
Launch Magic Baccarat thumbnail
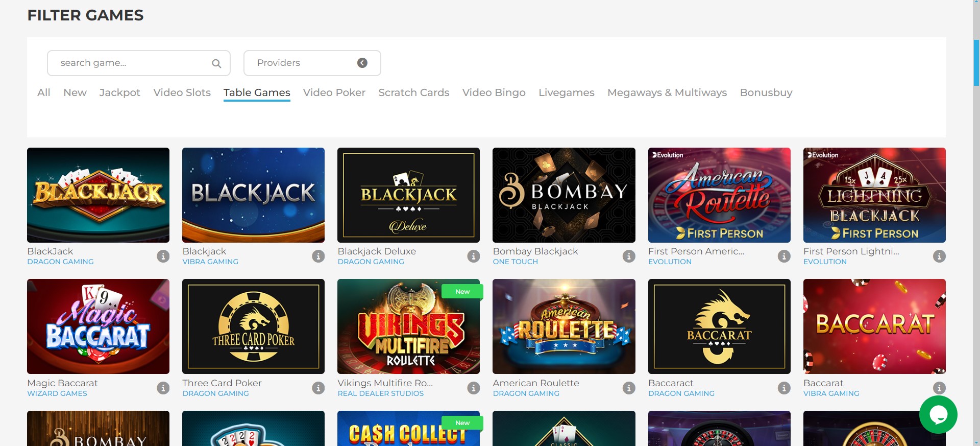pyautogui.click(x=99, y=326)
